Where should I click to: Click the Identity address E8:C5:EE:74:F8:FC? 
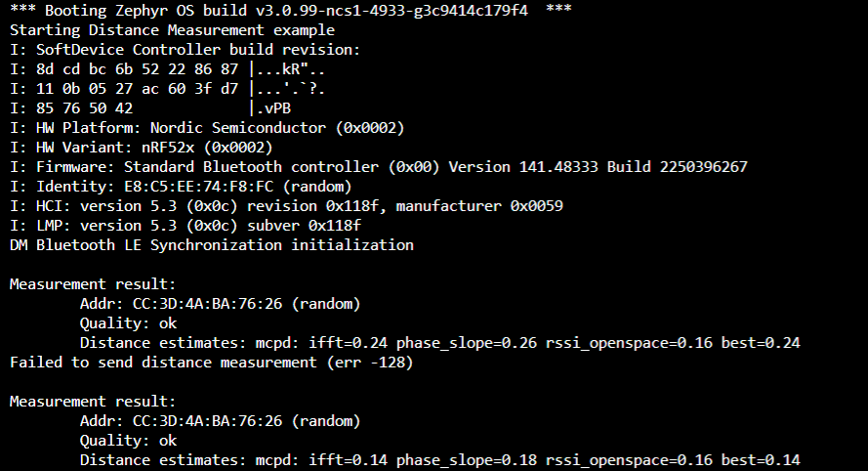tap(203, 187)
